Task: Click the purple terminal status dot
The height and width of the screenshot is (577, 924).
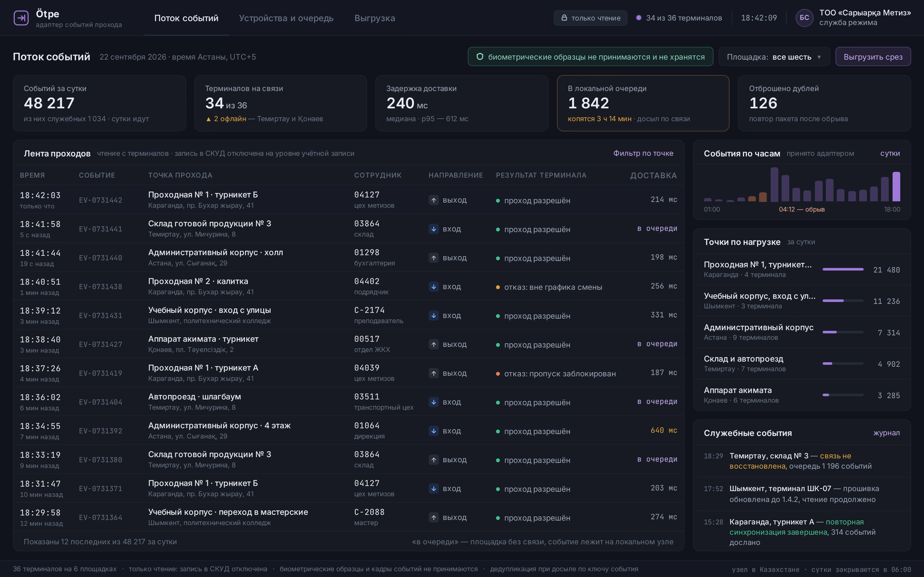Action: 638,18
